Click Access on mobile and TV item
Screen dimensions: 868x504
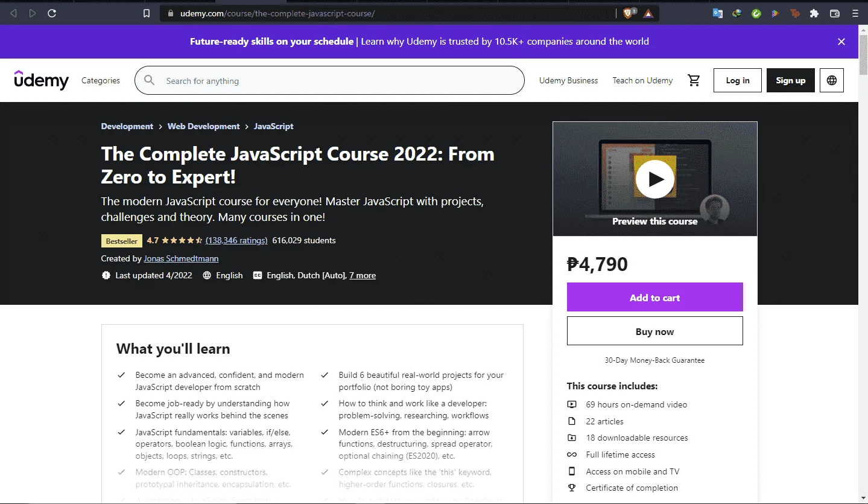pyautogui.click(x=632, y=471)
